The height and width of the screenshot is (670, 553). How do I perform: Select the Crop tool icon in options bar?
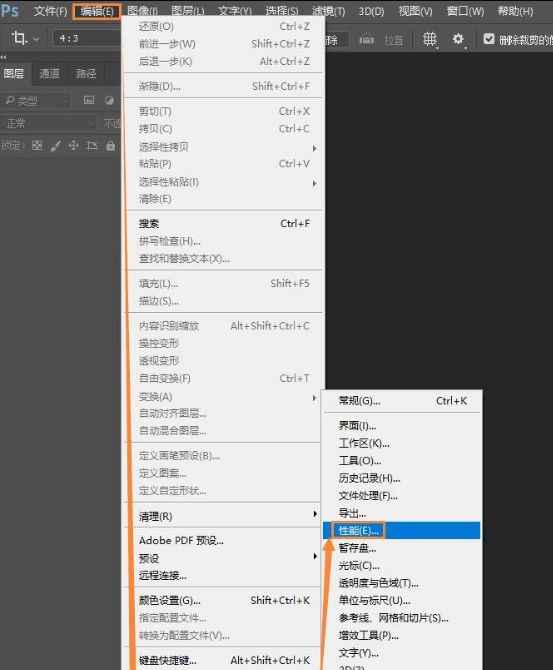coord(19,38)
